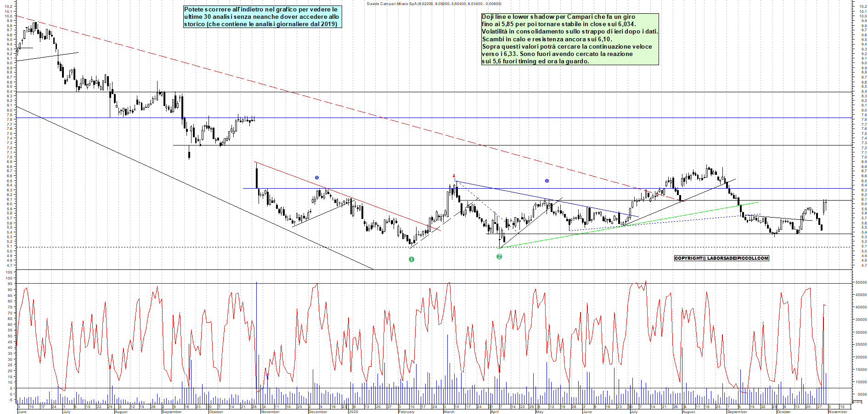Click the blue circle marker above December candles
868x414 pixels.
tap(317, 178)
